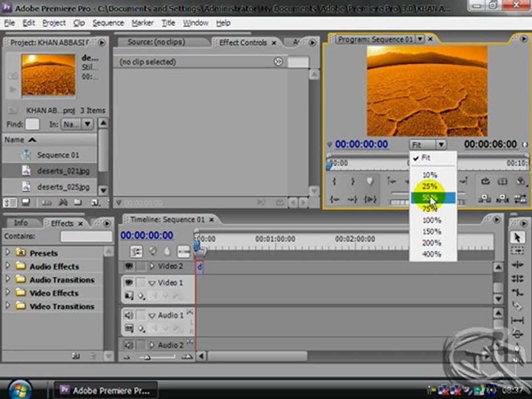Click Play In to Out button
This screenshot has height=399, width=532.
(x=370, y=199)
